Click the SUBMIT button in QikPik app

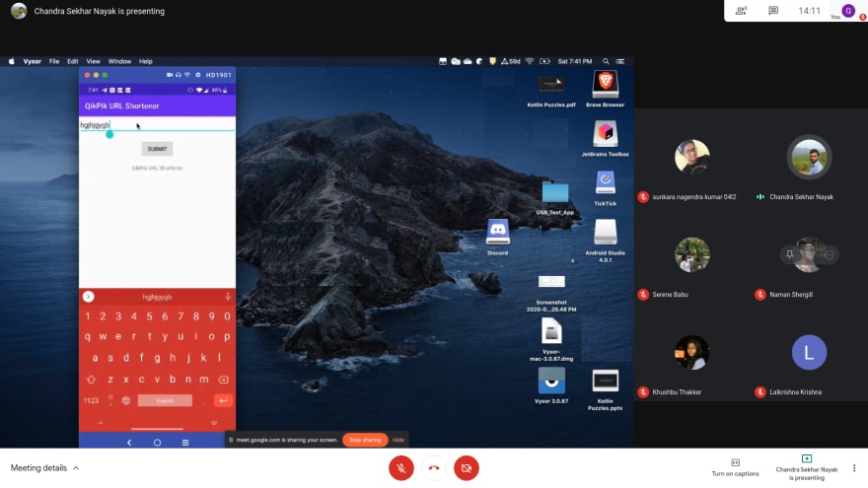tap(157, 149)
